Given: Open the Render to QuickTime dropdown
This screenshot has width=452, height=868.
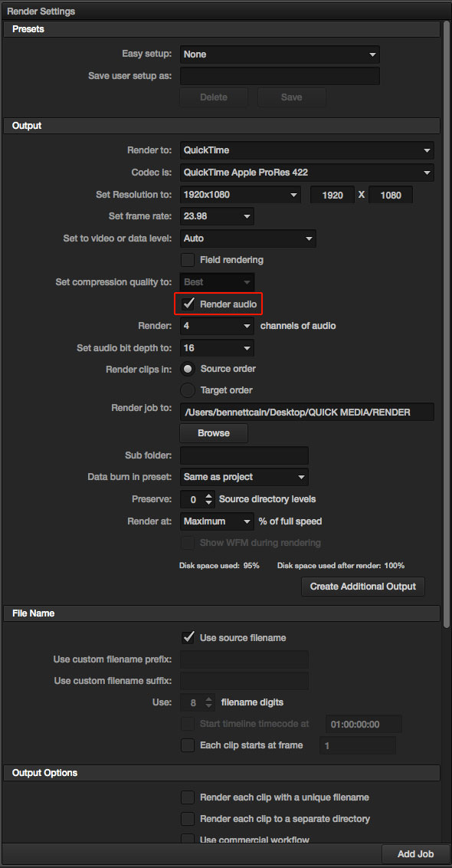Looking at the screenshot, I should point(306,150).
